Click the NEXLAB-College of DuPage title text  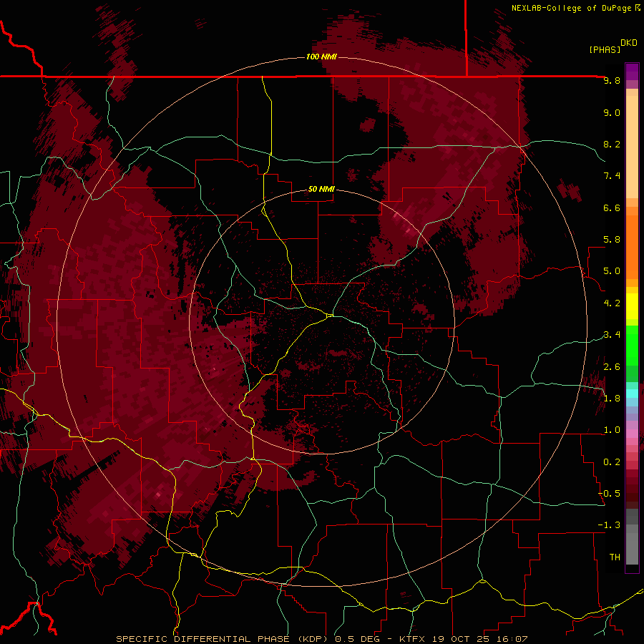571,8
